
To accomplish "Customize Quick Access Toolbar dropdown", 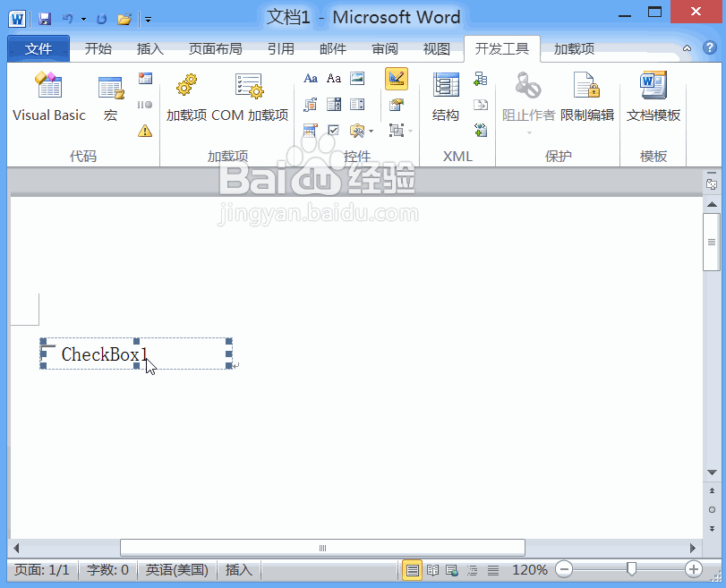I will (149, 20).
